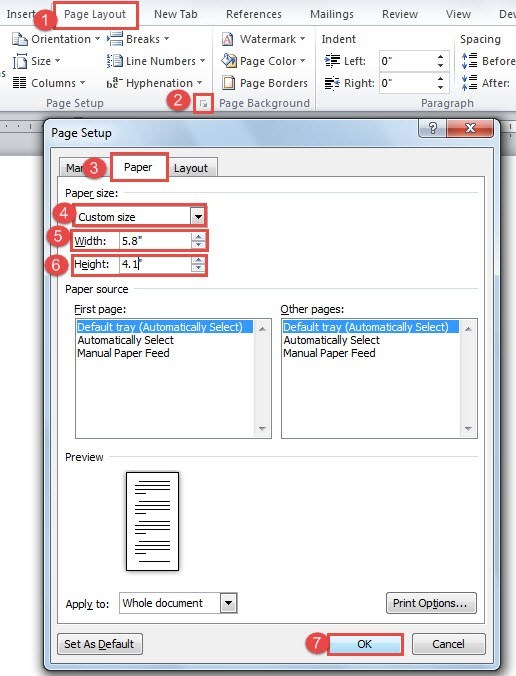The image size is (516, 676).
Task: Select the Paper tab in Page Setup
Action: (138, 167)
